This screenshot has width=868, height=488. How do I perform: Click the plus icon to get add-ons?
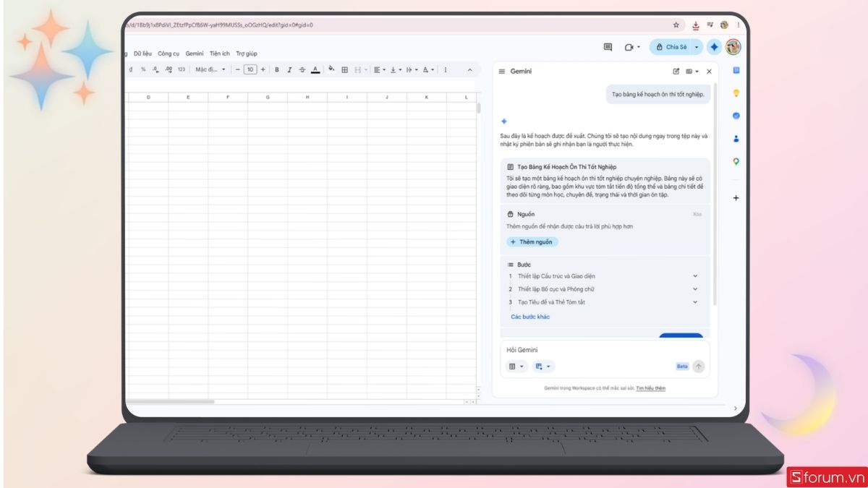click(736, 198)
